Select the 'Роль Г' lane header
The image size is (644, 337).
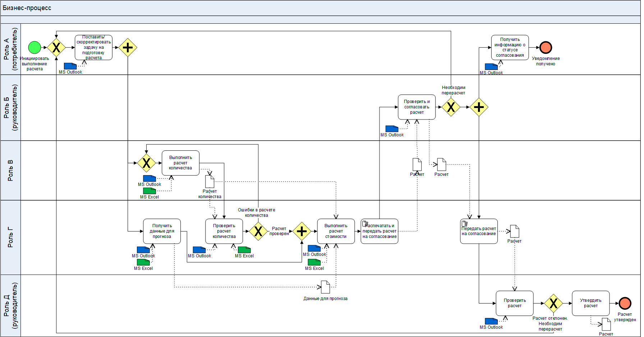pos(10,237)
